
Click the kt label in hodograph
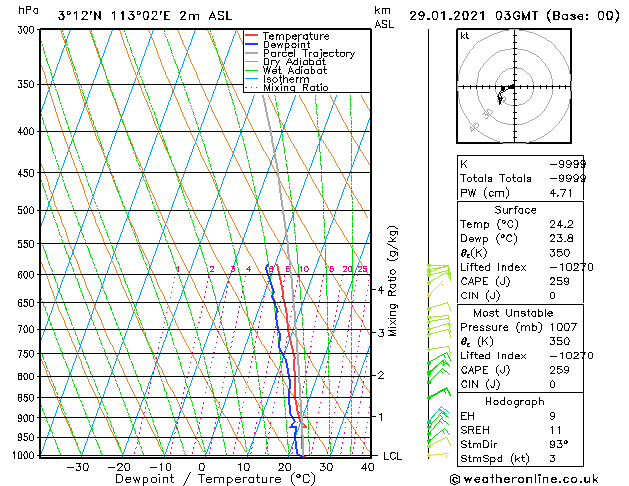tap(465, 36)
